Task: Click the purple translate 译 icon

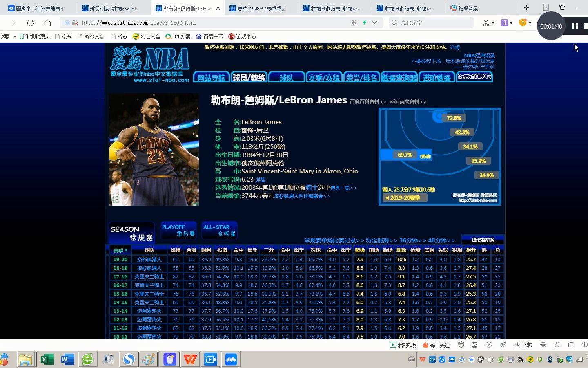Action: pyautogui.click(x=504, y=23)
